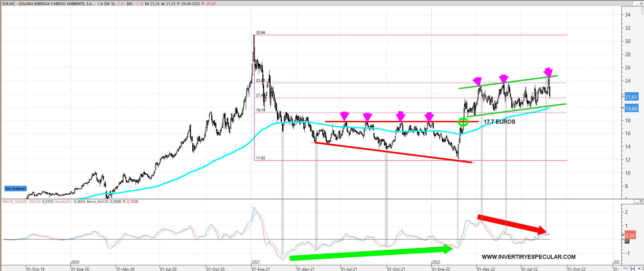Click the 01-Ene-22 date on time axis
The width and height of the screenshot is (644, 271).
(441, 269)
